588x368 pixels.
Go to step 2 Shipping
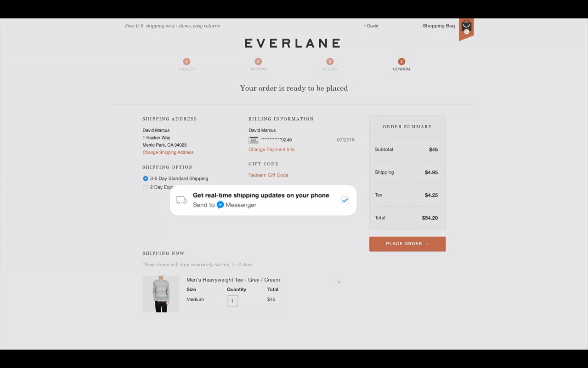pyautogui.click(x=258, y=64)
